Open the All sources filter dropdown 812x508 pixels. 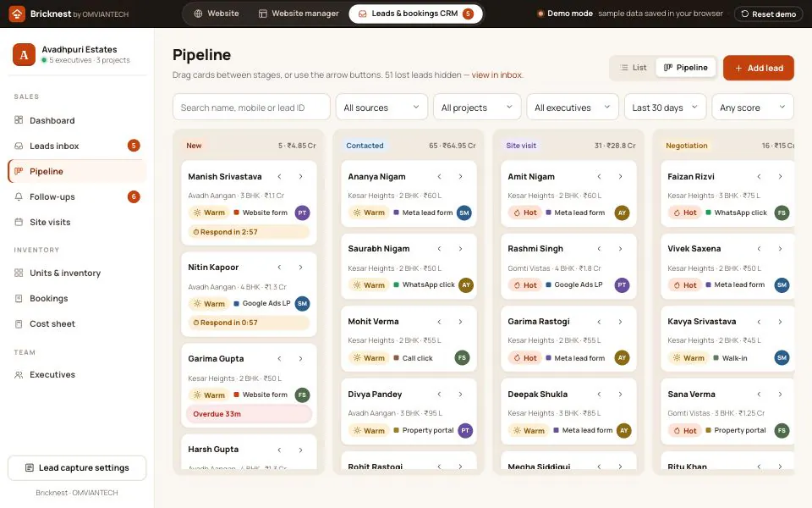381,108
